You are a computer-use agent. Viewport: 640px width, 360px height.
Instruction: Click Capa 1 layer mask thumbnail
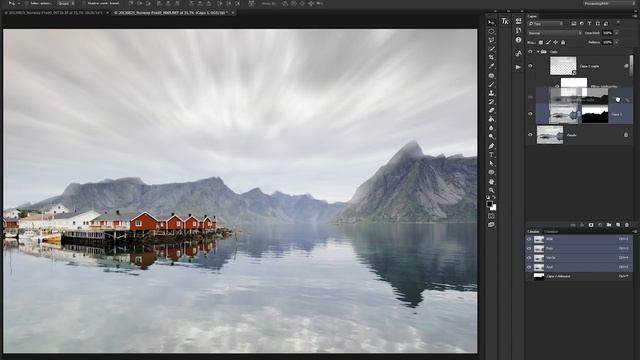[x=595, y=114]
